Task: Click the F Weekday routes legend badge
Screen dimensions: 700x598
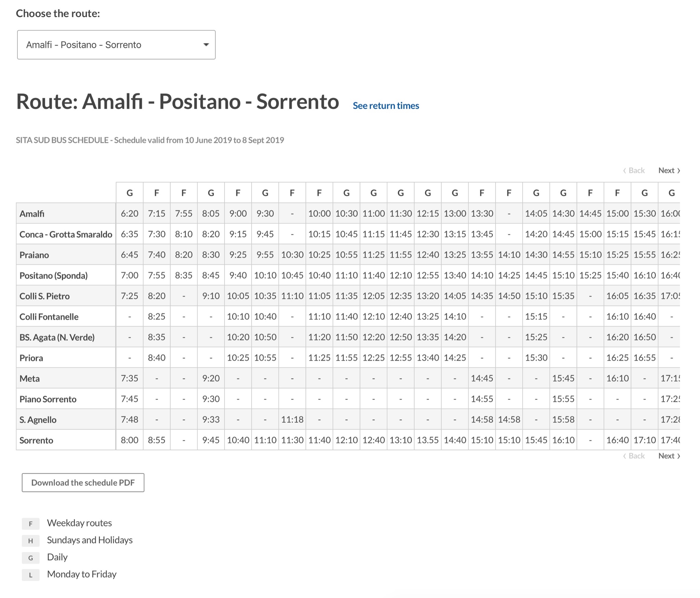Action: click(31, 524)
